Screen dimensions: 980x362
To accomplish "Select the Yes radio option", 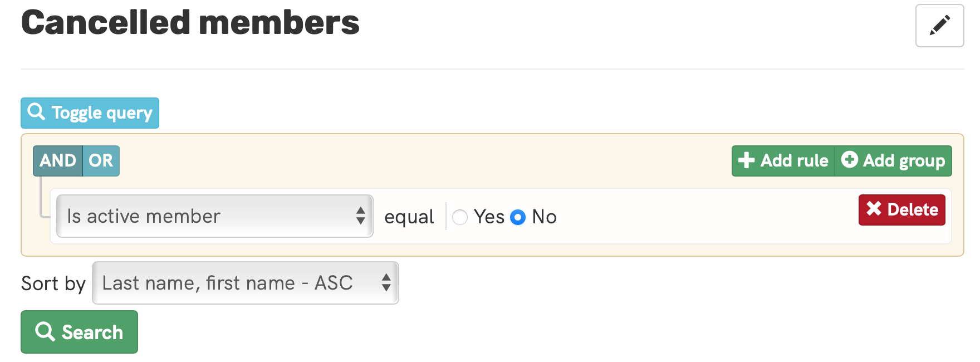I will 460,217.
